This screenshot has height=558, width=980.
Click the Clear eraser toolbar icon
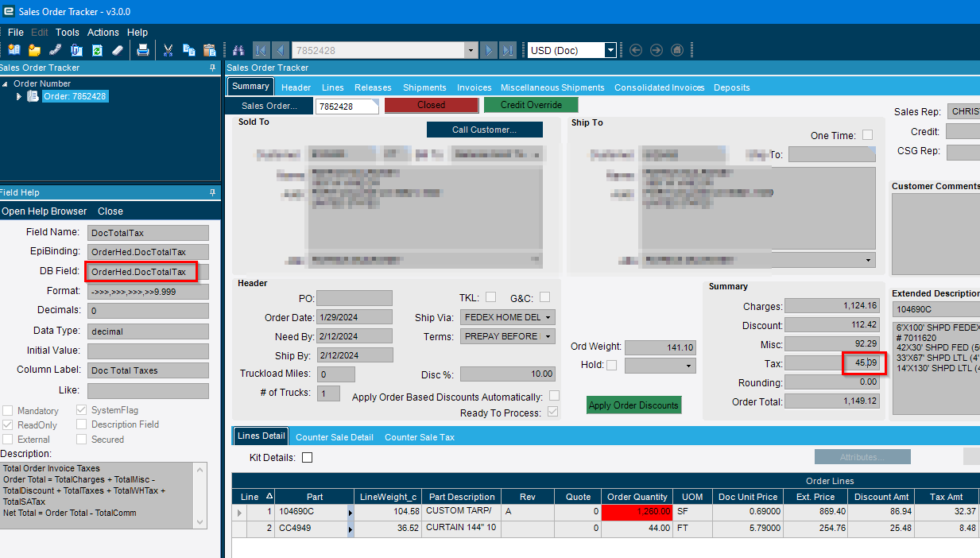click(x=118, y=50)
